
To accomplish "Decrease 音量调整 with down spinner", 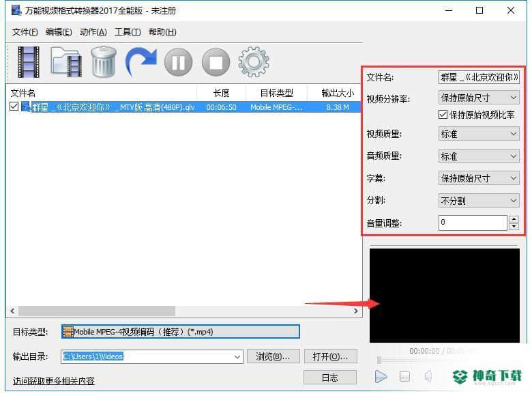I will coord(514,227).
